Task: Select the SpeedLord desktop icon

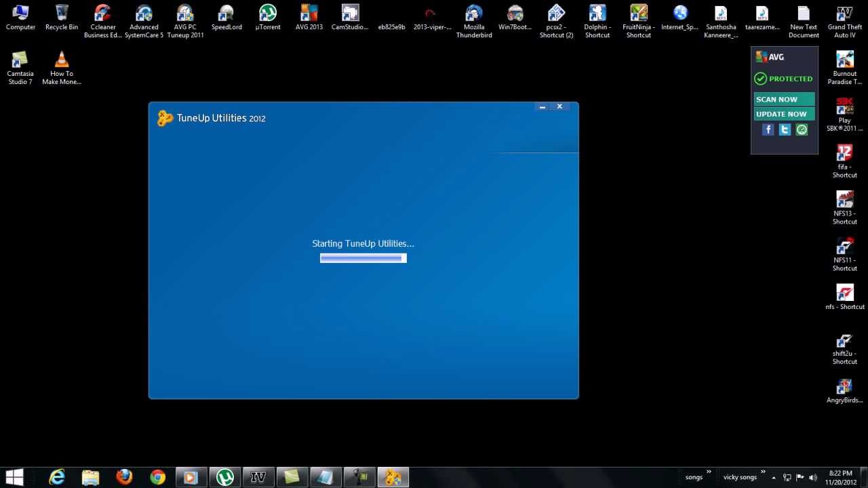Action: (226, 18)
